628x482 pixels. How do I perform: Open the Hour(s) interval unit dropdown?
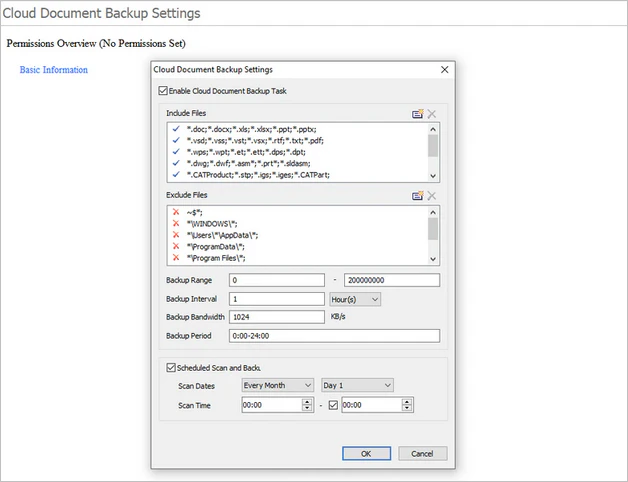(355, 299)
